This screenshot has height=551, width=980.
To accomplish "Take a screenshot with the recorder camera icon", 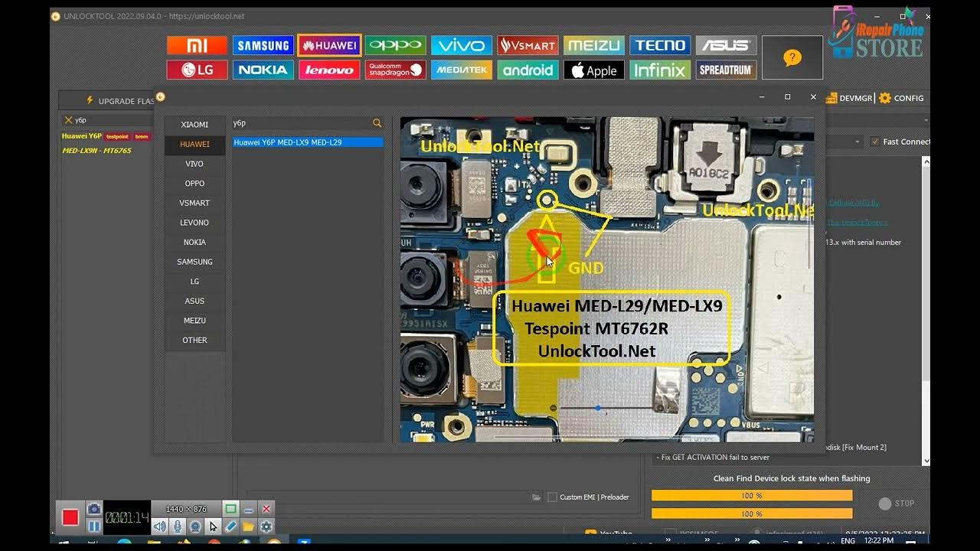I will (x=93, y=510).
